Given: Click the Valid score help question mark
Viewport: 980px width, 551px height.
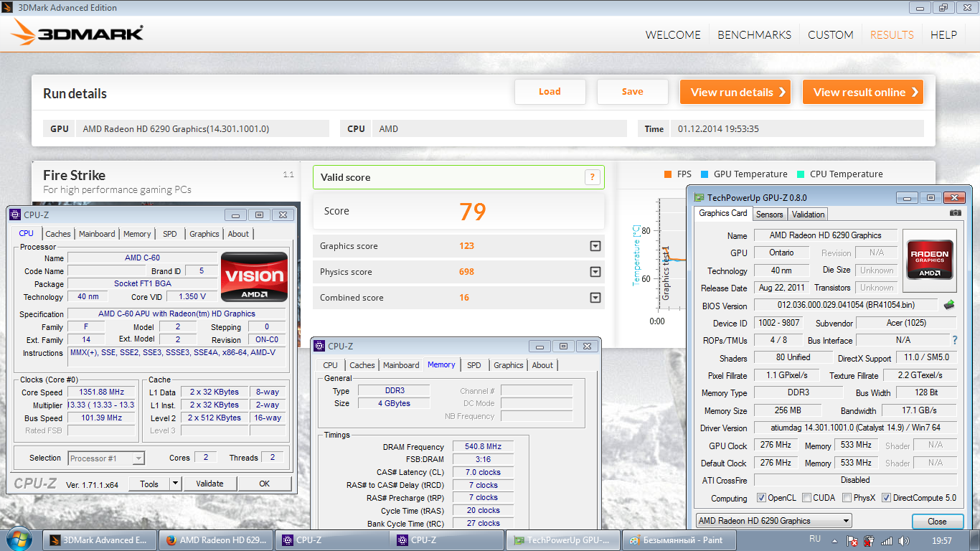Looking at the screenshot, I should (x=593, y=177).
